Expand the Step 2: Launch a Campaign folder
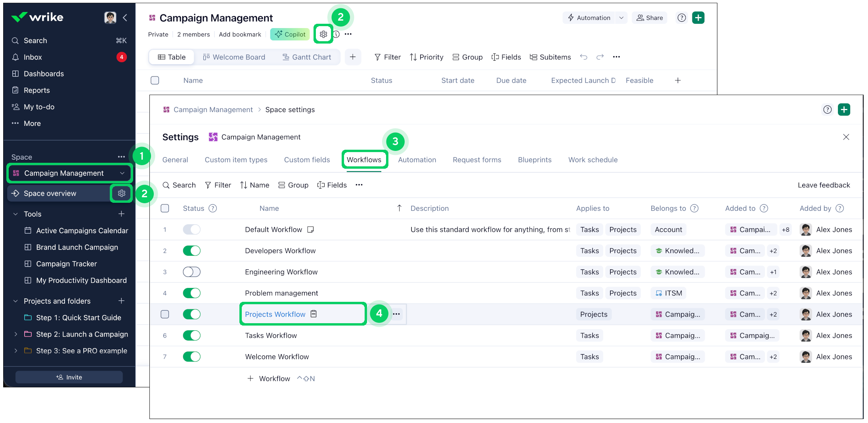This screenshot has height=423, width=868. (x=15, y=334)
